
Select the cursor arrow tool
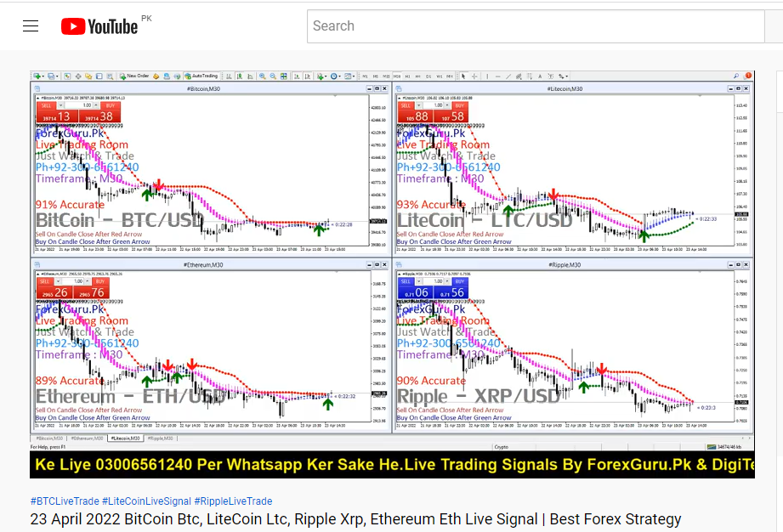pos(463,76)
